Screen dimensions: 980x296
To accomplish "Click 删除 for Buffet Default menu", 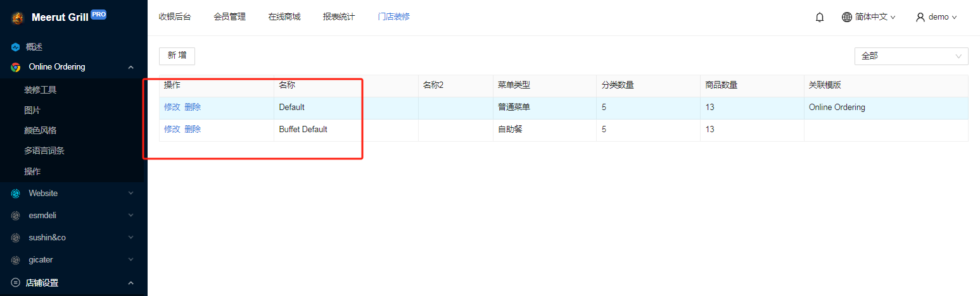I will click(193, 130).
